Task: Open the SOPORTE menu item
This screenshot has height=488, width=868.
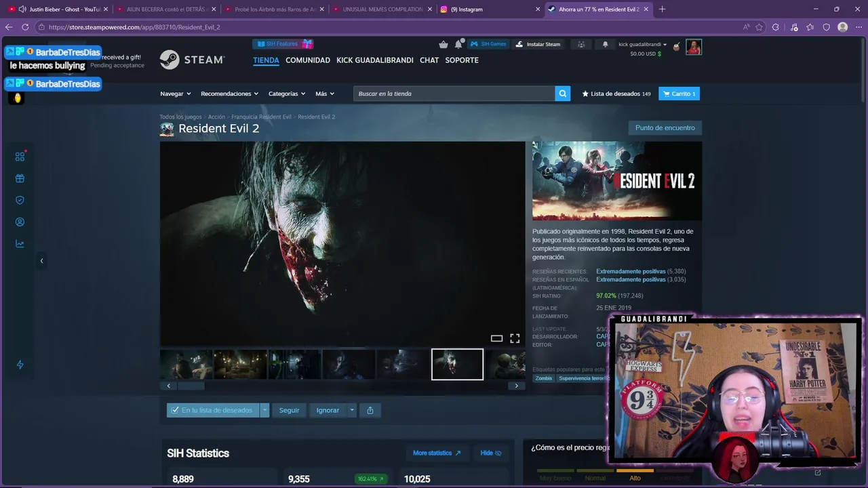Action: point(462,60)
